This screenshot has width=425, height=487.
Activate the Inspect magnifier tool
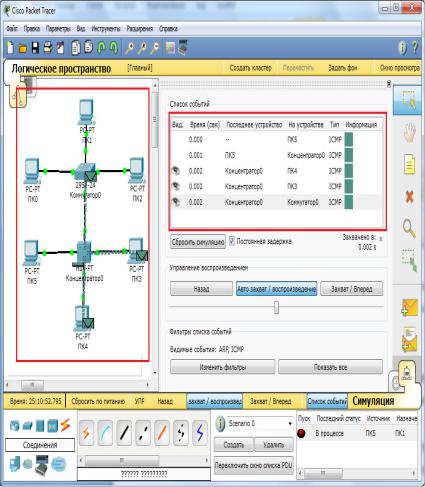[409, 229]
